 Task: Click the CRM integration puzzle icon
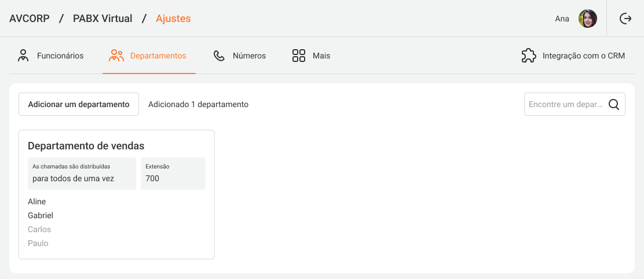[528, 56]
